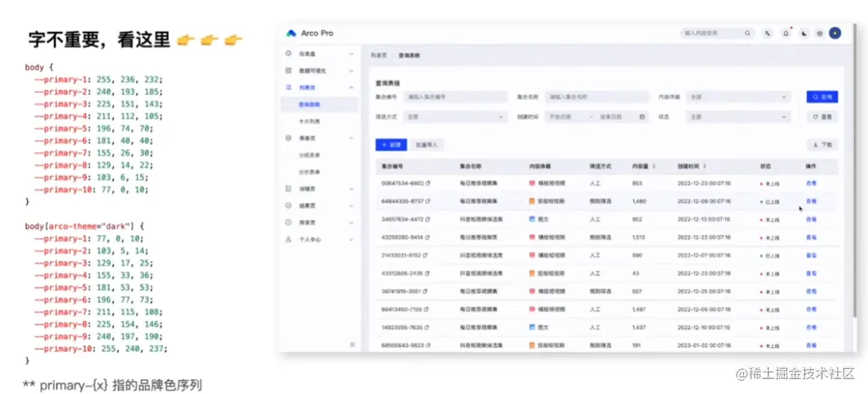Collapse the 列表页 menu chevron

(x=352, y=88)
